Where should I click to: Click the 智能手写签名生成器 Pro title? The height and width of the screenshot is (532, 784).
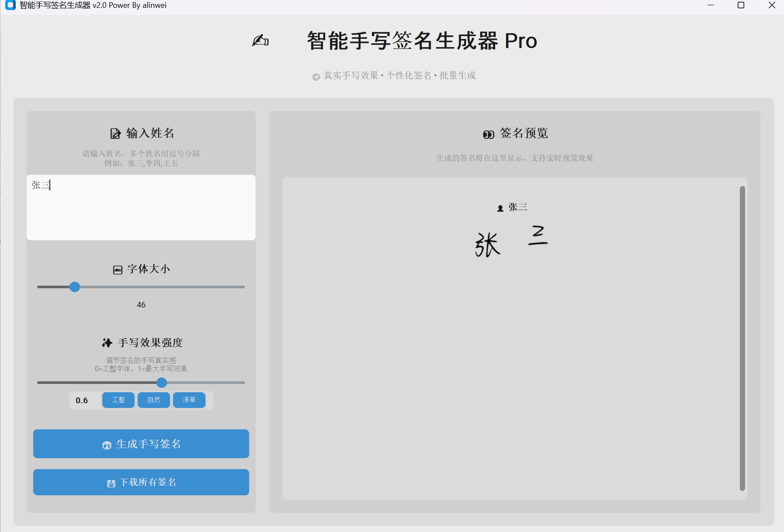[x=422, y=41]
